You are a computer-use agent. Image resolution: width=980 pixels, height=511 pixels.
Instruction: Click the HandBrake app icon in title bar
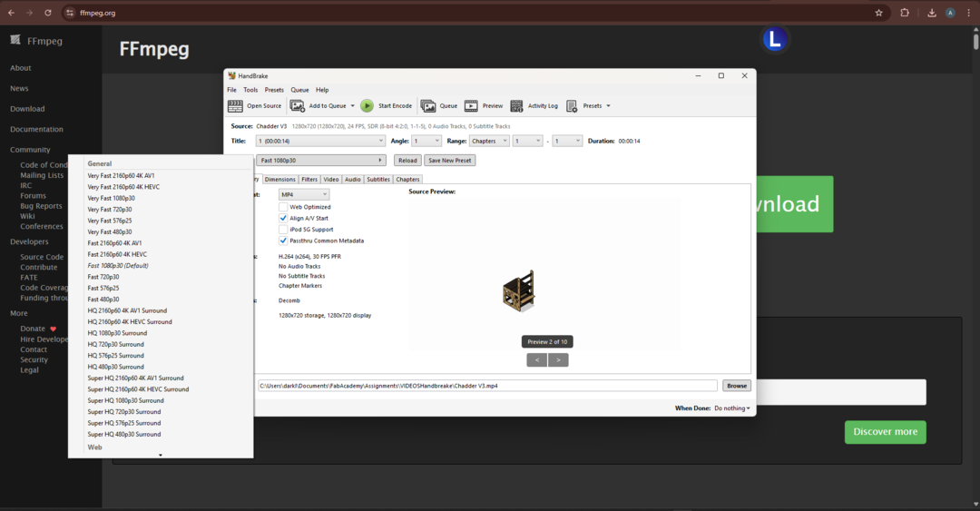tap(232, 75)
